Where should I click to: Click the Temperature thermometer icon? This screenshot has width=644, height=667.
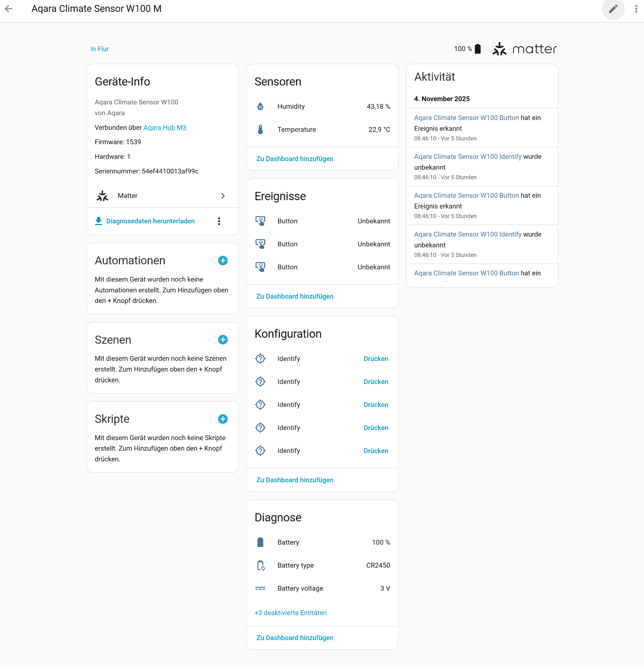point(260,130)
